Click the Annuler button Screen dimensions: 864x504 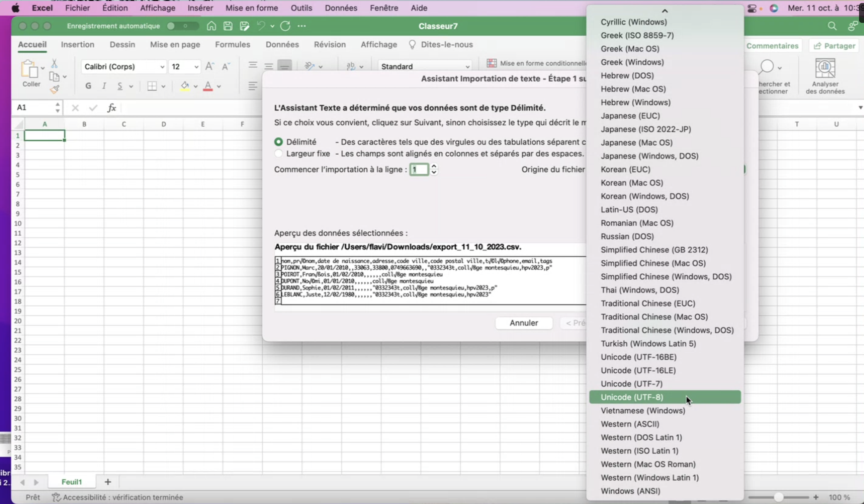tap(524, 323)
